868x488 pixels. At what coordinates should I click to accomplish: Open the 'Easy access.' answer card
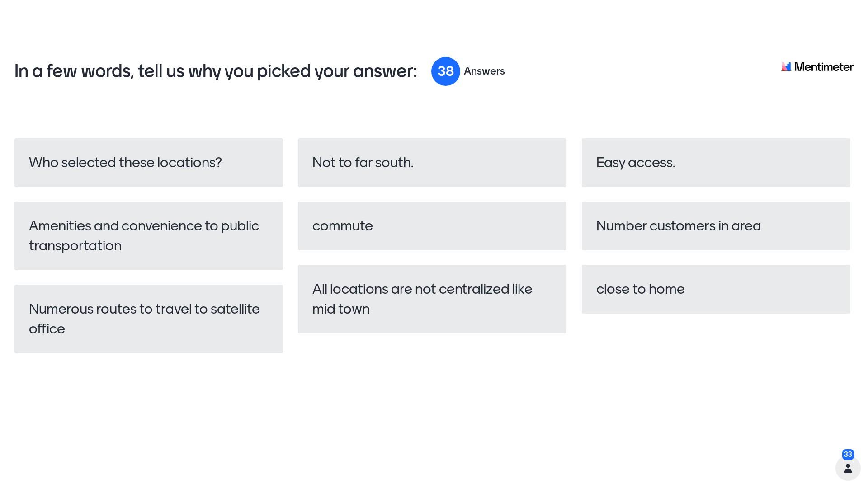716,163
